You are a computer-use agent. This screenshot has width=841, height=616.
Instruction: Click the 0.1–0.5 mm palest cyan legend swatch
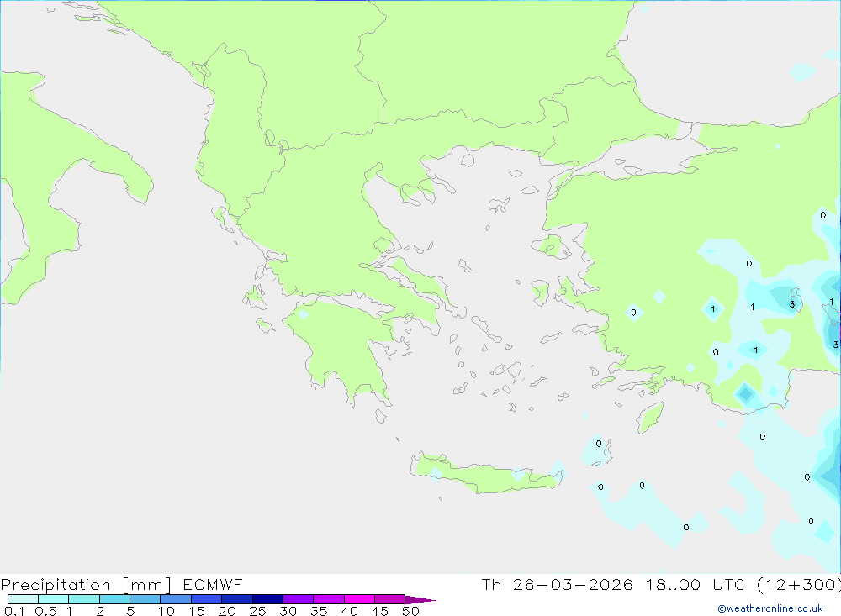(23, 599)
